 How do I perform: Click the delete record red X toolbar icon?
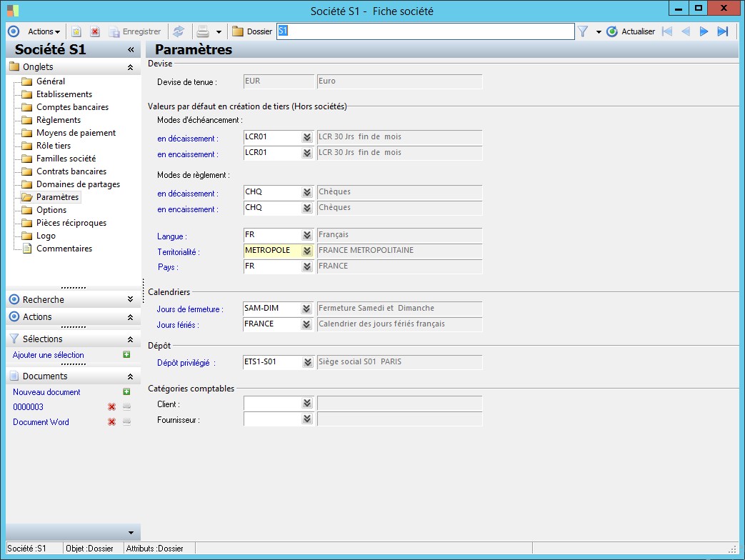click(x=95, y=31)
